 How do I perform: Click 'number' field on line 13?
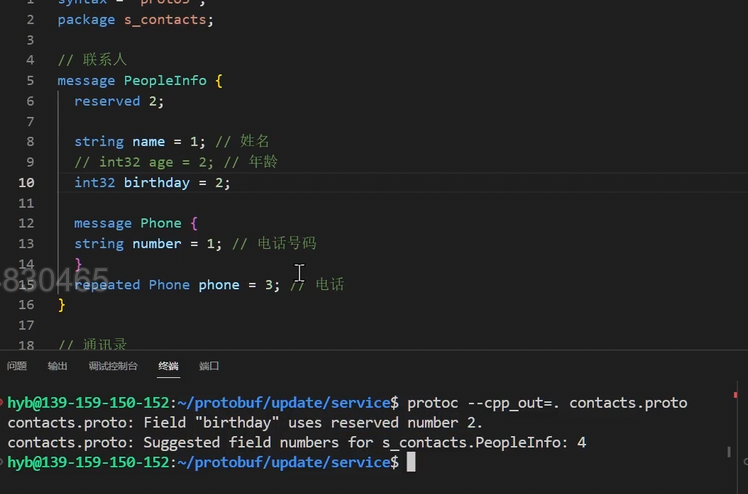[156, 244]
